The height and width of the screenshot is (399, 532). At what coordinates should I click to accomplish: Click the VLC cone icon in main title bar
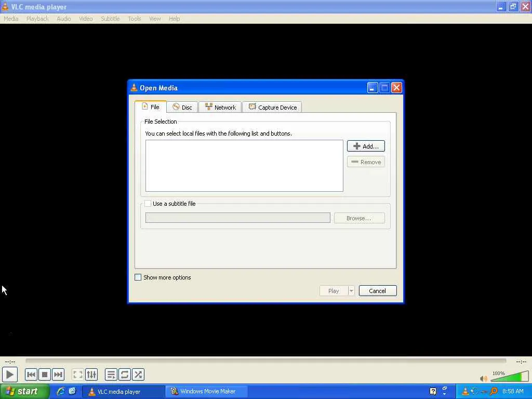[5, 6]
